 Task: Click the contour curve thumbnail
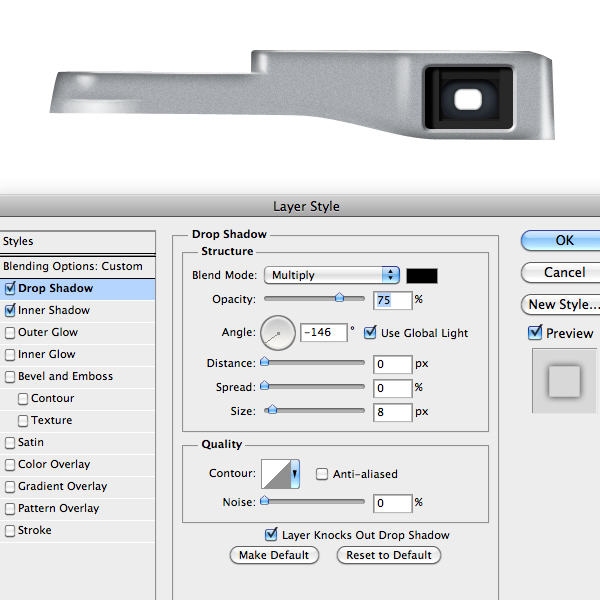tap(276, 474)
